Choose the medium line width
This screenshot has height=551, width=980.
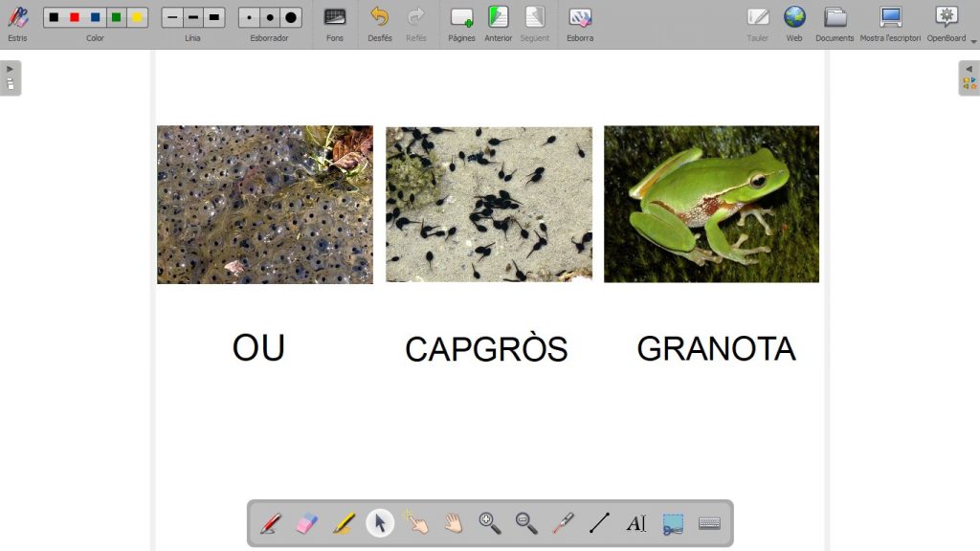pos(193,17)
